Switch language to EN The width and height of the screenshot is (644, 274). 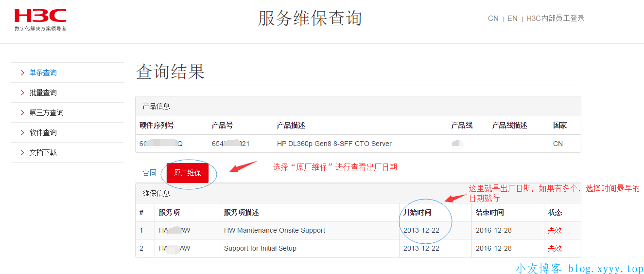click(x=512, y=18)
